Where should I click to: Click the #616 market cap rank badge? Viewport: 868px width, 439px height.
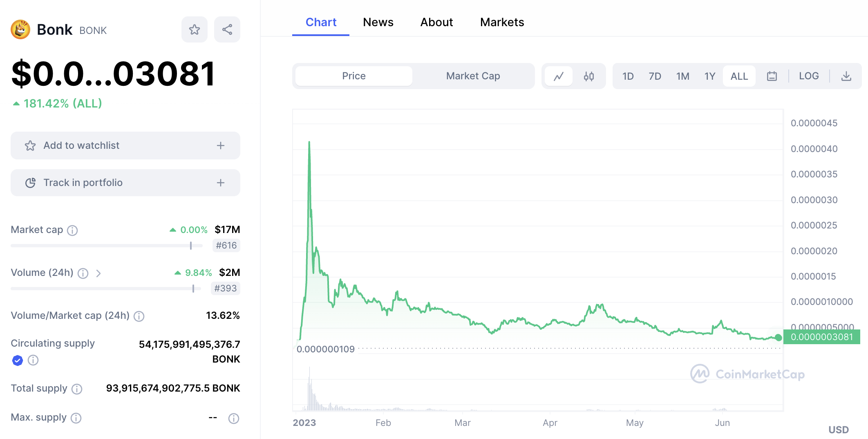pyautogui.click(x=226, y=246)
